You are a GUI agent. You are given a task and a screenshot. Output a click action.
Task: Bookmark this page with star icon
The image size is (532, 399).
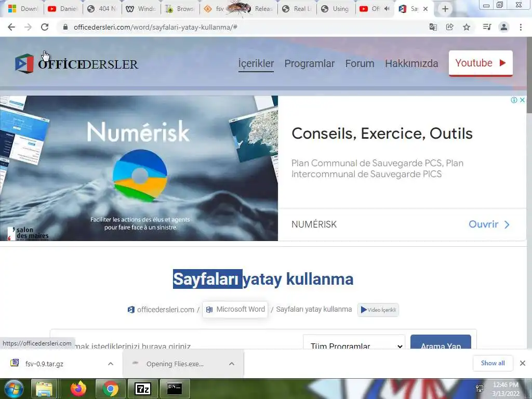click(467, 27)
